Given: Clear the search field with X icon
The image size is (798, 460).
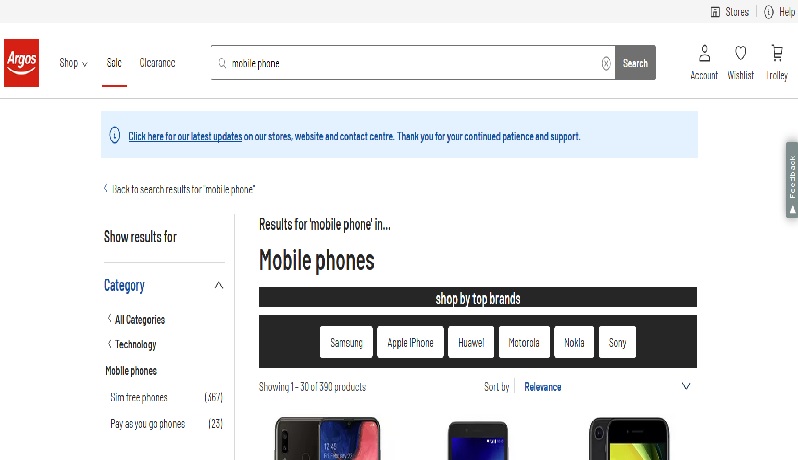Looking at the screenshot, I should [x=606, y=63].
